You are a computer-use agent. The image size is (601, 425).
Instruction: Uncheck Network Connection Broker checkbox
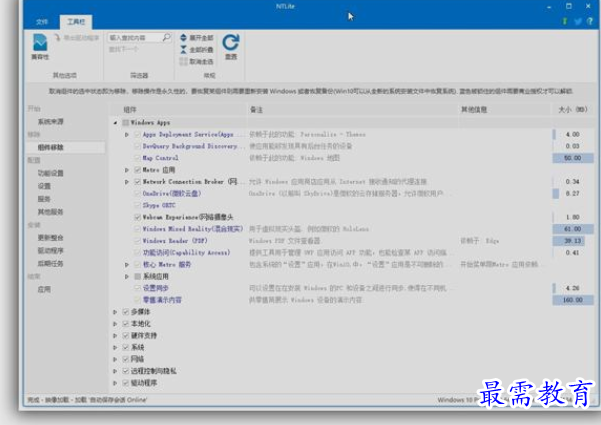point(138,182)
